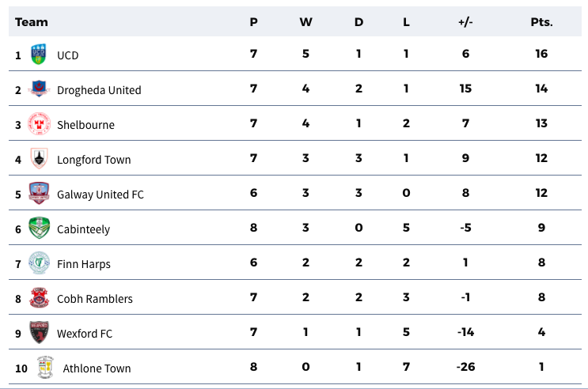588x389 pixels.
Task: Click the Team column header
Action: click(x=32, y=22)
